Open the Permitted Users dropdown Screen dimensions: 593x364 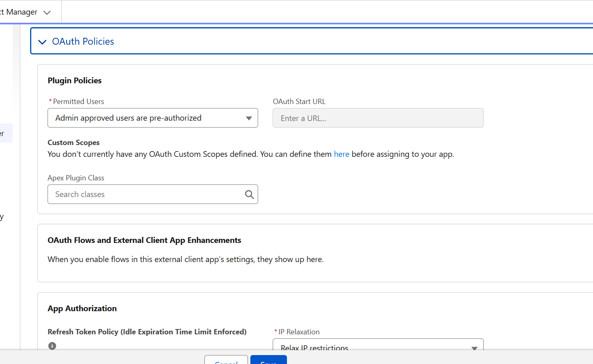tap(153, 118)
